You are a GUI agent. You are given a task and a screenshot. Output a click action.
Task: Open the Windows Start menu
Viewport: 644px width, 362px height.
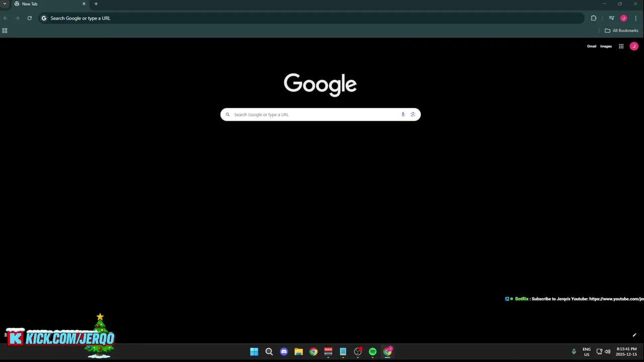click(x=254, y=352)
